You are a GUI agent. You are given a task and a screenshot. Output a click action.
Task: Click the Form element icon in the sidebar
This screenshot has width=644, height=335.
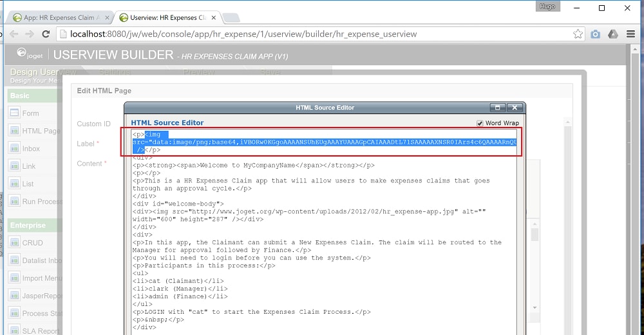14,112
